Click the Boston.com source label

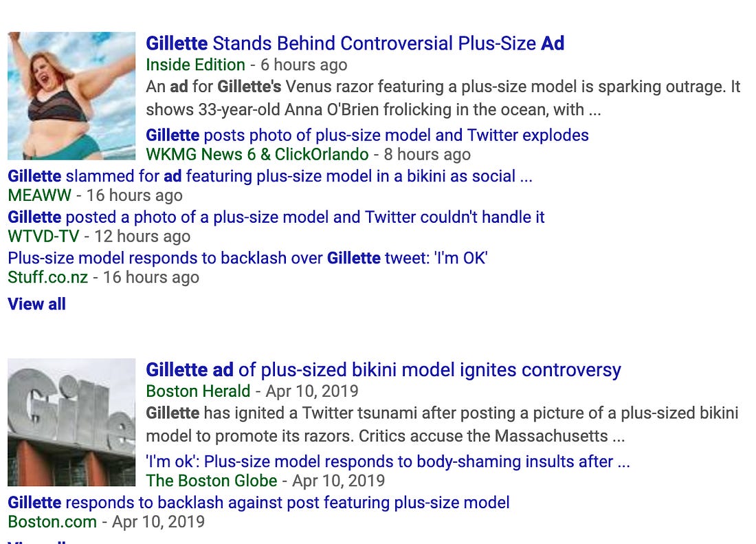coord(52,522)
